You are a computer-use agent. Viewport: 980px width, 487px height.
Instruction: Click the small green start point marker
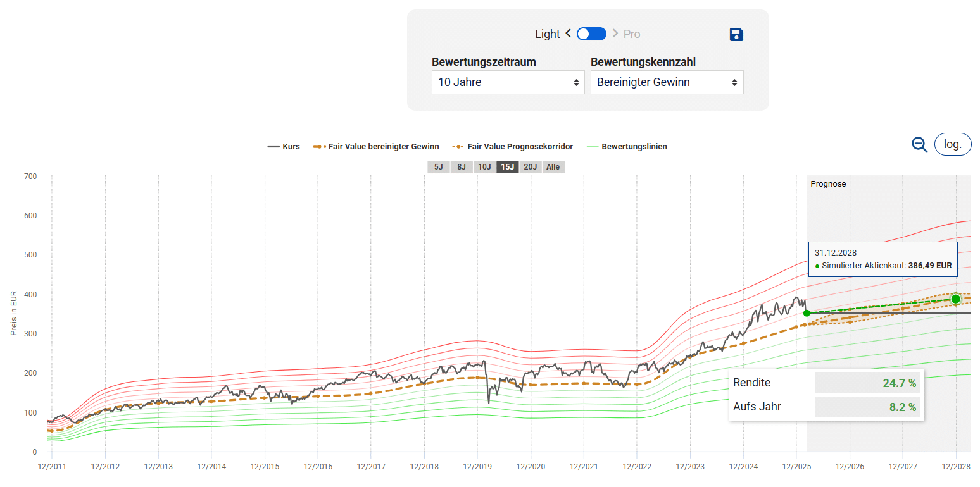tap(807, 313)
